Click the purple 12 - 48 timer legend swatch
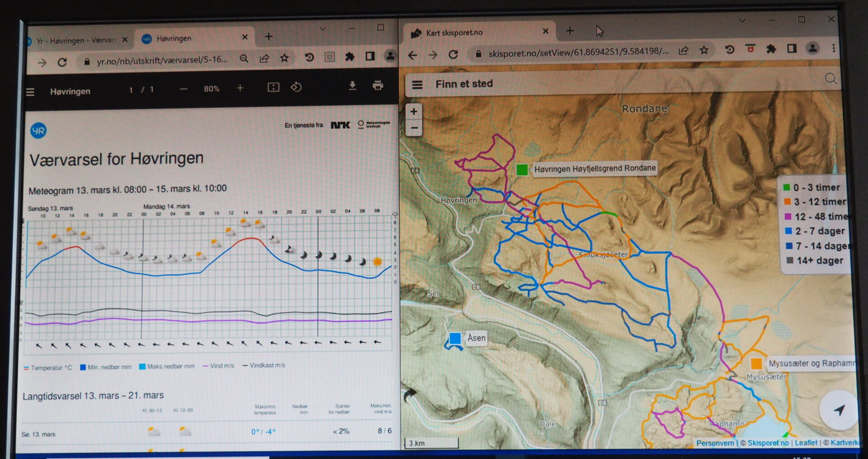The height and width of the screenshot is (459, 868). pyautogui.click(x=788, y=217)
